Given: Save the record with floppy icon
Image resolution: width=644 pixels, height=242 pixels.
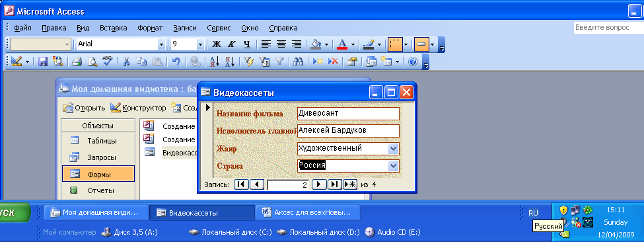Looking at the screenshot, I should (x=43, y=61).
